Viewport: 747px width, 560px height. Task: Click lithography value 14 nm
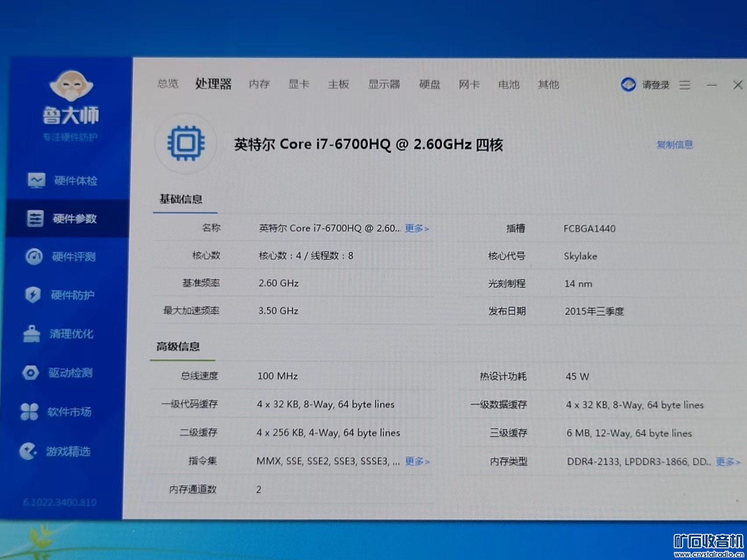578,283
